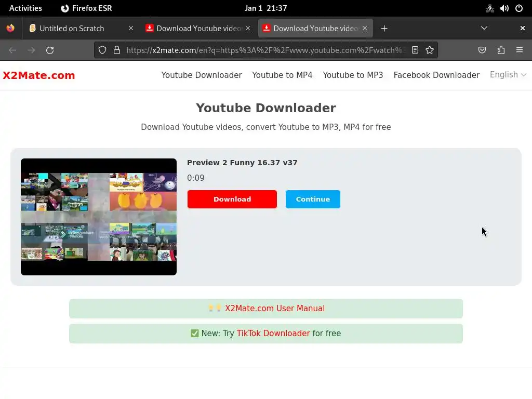This screenshot has width=532, height=399.
Task: Close the Untitled on Scratch tab
Action: point(130,28)
